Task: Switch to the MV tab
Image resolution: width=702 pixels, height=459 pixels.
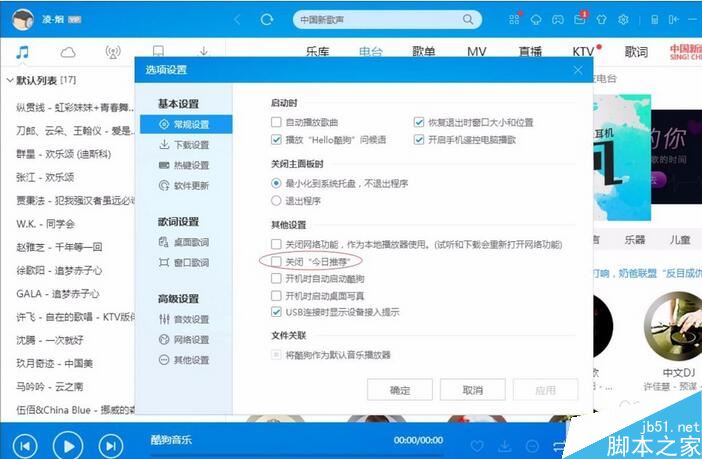Action: (476, 52)
